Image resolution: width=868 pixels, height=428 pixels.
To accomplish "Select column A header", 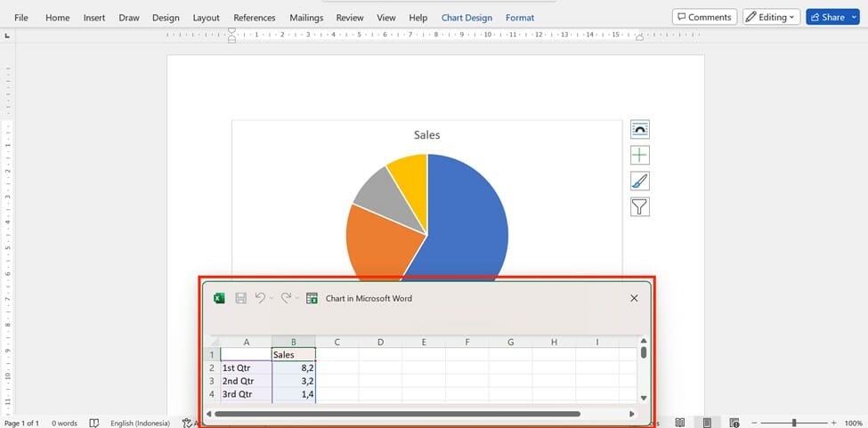I will 246,343.
